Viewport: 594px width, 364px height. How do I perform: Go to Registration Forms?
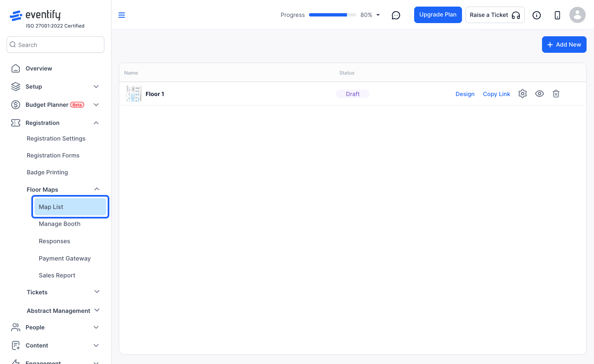point(53,155)
